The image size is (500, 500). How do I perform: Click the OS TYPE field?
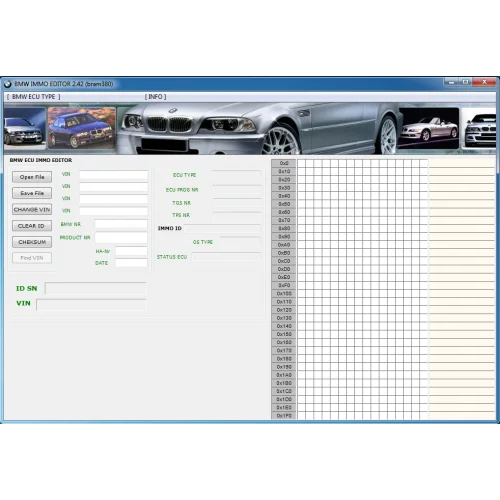click(240, 242)
